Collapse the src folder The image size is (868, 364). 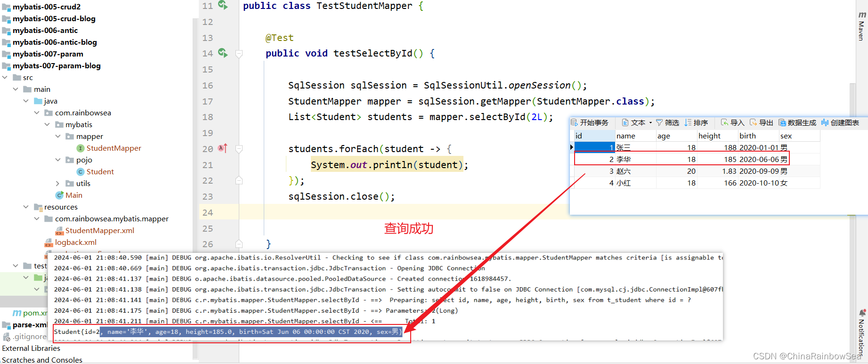pyautogui.click(x=5, y=77)
